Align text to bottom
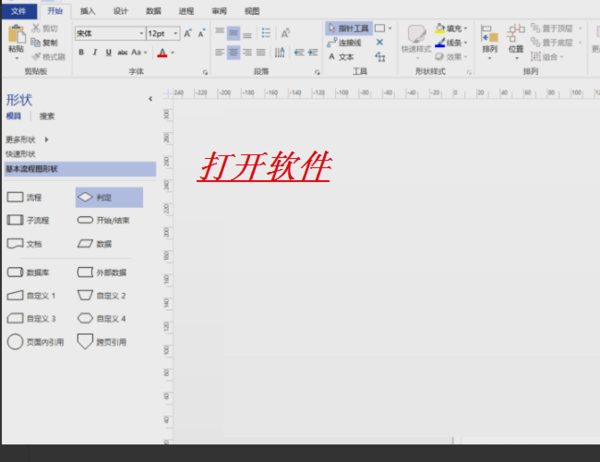The height and width of the screenshot is (462, 600). 247,35
